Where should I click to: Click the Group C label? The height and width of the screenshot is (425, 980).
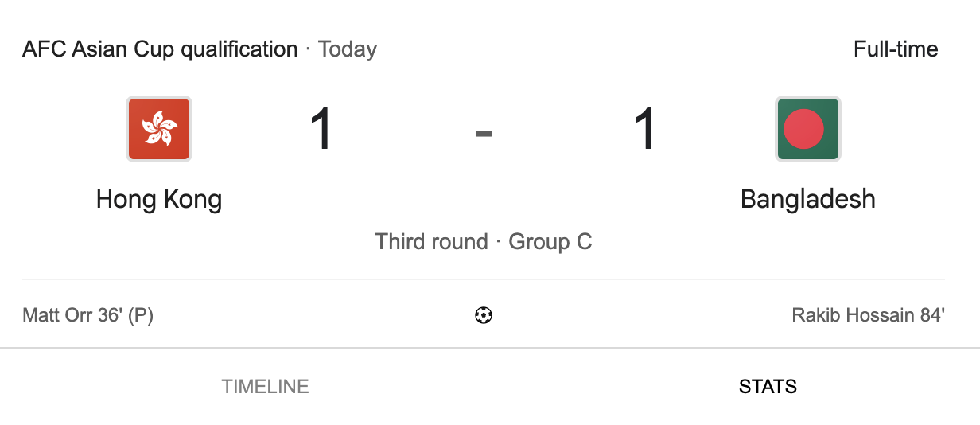(550, 242)
